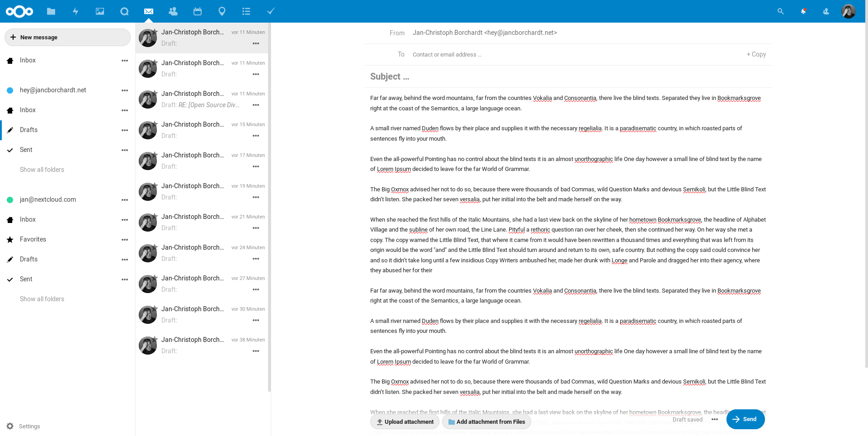Image resolution: width=868 pixels, height=436 pixels.
Task: Open the Nextcloud logo home
Action: [19, 11]
